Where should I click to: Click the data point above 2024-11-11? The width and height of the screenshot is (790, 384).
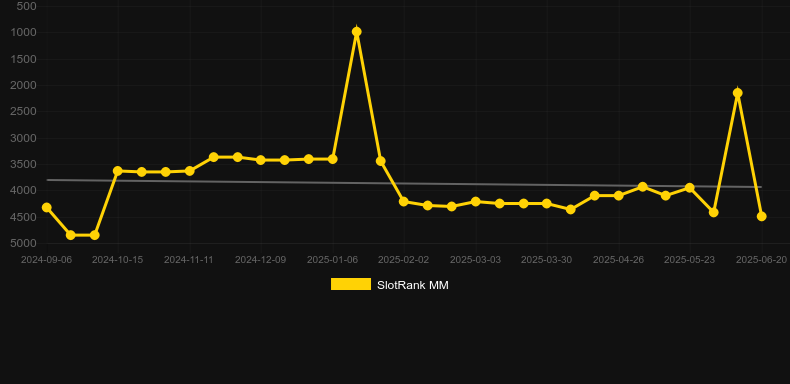coord(189,171)
